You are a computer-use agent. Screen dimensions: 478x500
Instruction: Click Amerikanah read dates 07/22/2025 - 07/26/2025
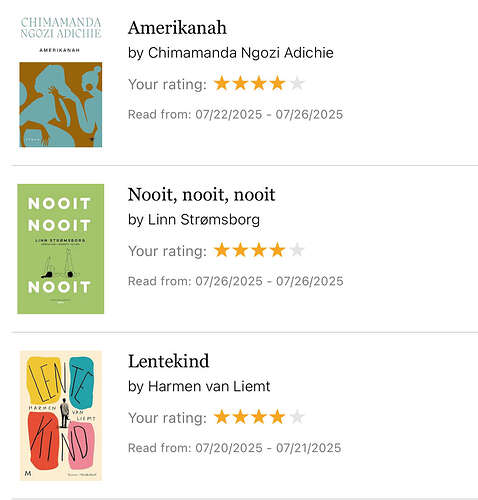[x=269, y=114]
